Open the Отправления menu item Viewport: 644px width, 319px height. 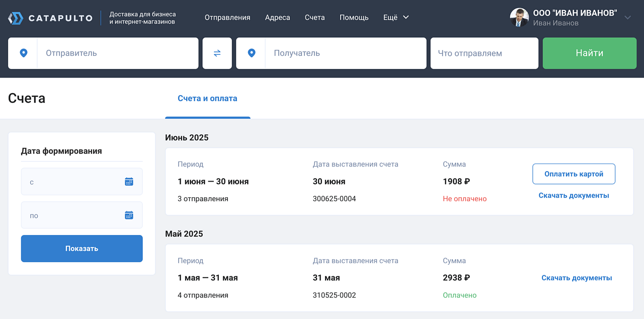click(x=227, y=17)
